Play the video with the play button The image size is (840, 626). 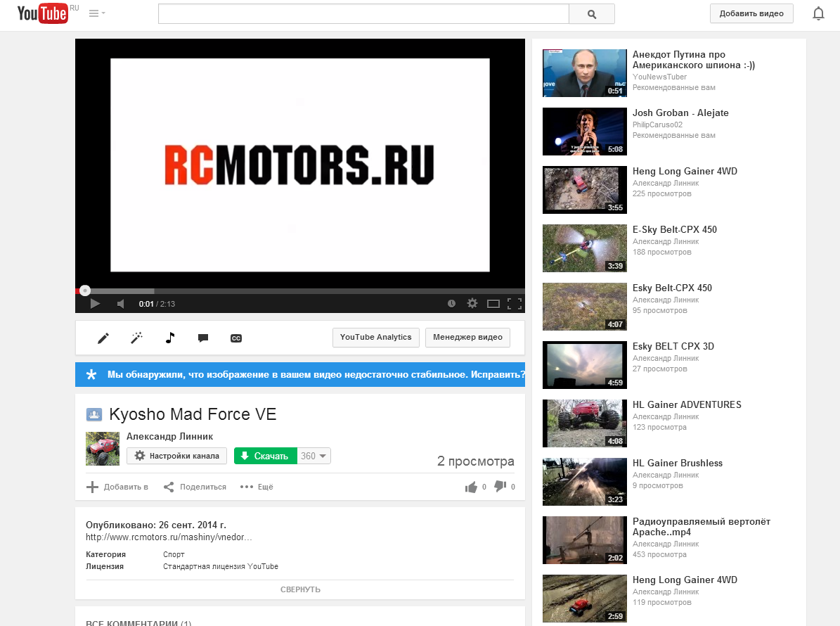coord(95,304)
